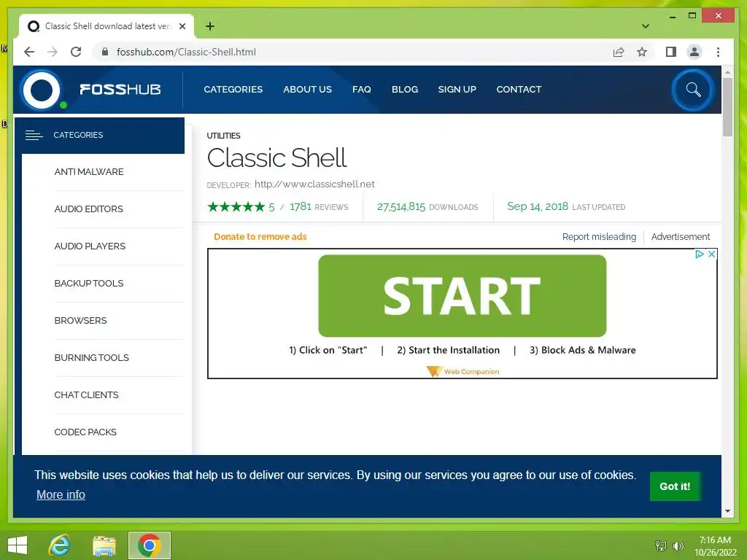Open ABOUT US in navigation
Screen dimensions: 747x560
[307, 90]
